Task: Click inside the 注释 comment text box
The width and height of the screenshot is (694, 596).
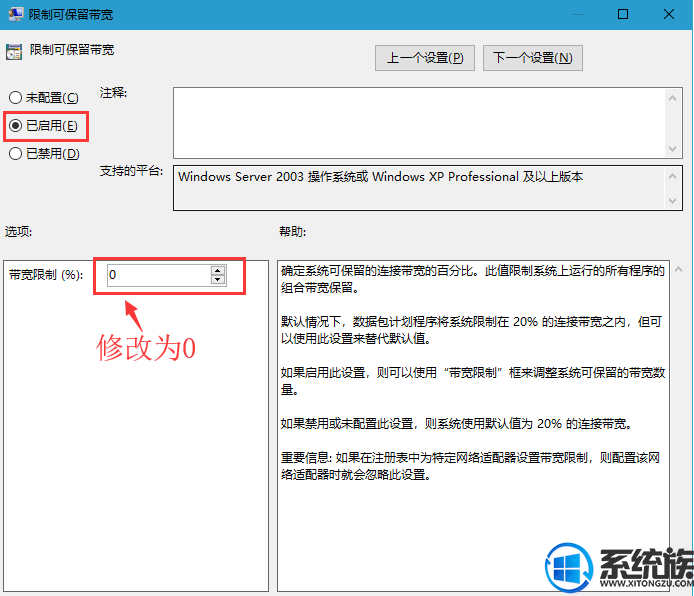Action: click(419, 123)
